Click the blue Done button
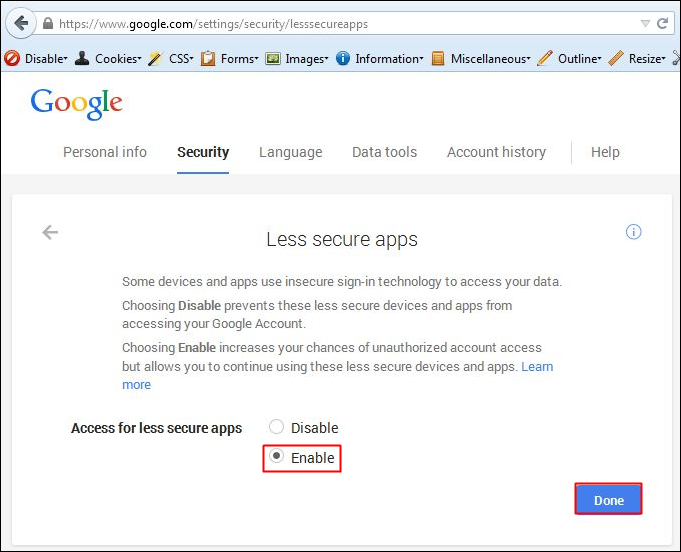Viewport: 681px width, 552px height. click(x=608, y=499)
